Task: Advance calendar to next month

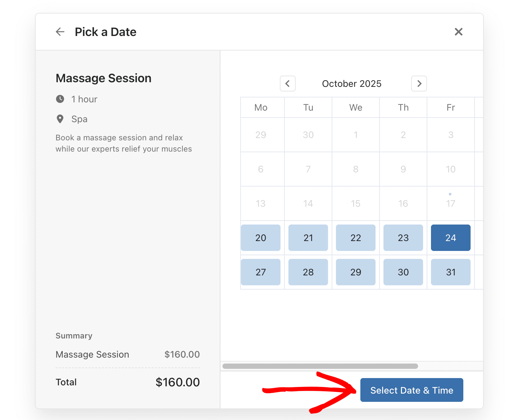Action: 419,84
